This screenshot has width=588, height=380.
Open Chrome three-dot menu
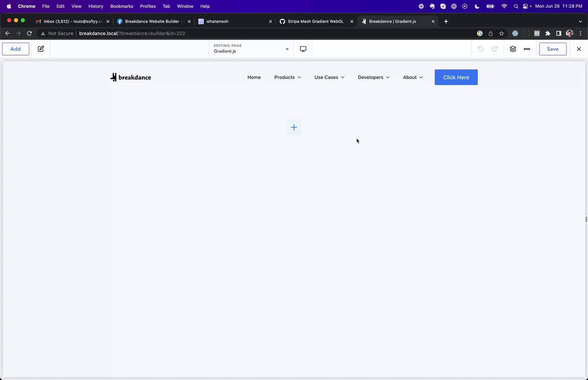coord(580,33)
